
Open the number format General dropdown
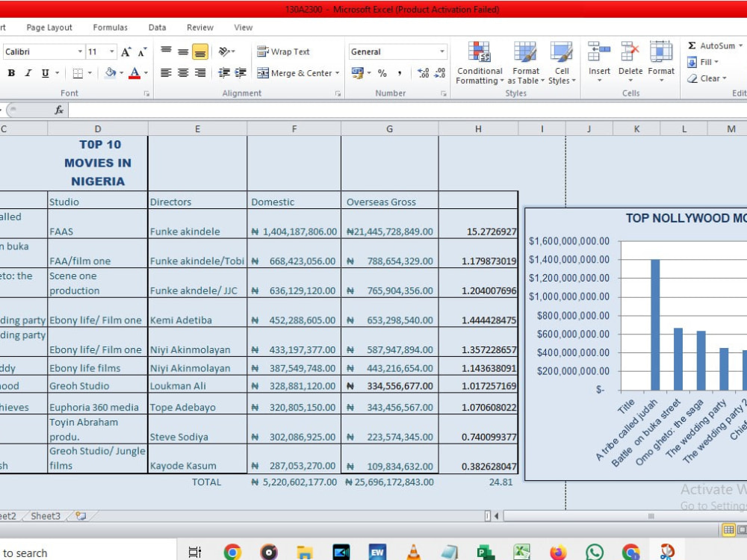tap(441, 52)
